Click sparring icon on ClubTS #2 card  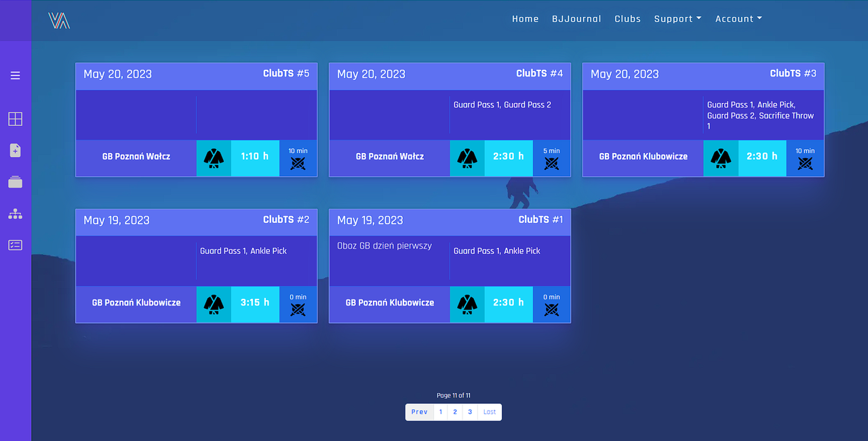click(298, 309)
